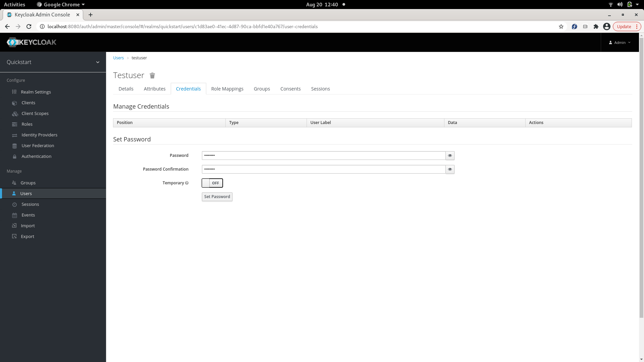Switch to the Details tab
The image size is (644, 362).
point(126,88)
